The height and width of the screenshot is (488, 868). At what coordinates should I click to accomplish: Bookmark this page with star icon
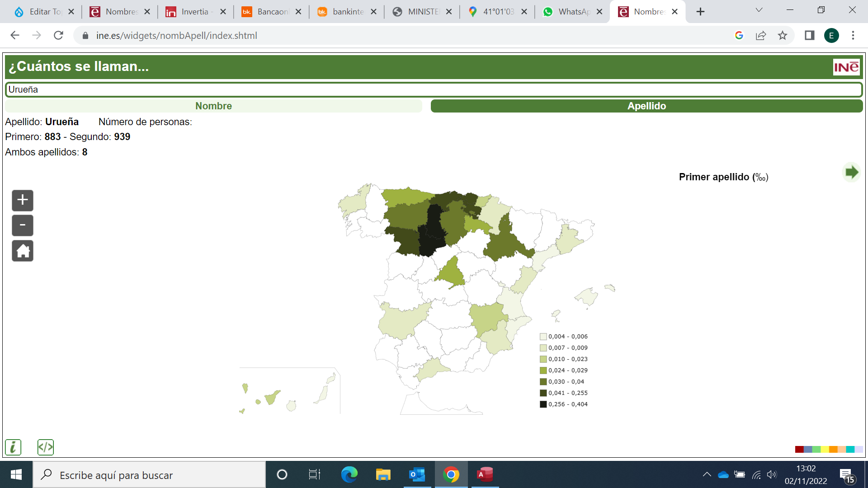(783, 35)
